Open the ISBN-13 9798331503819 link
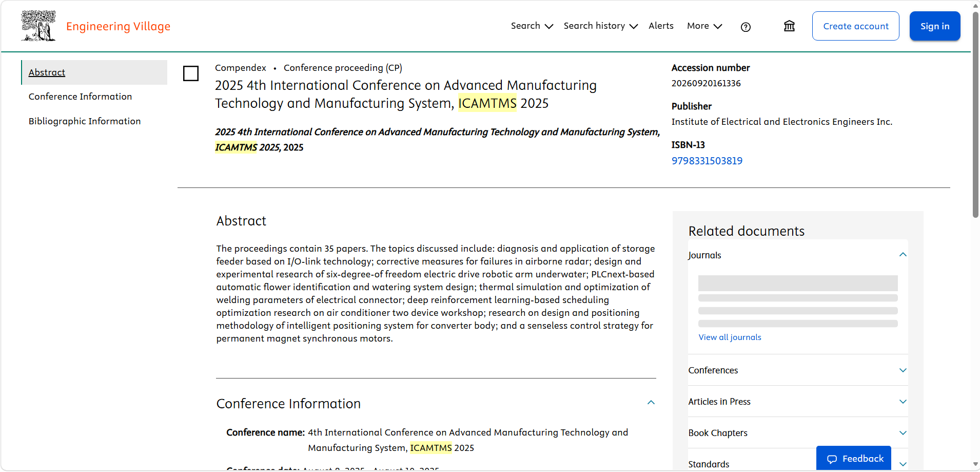Viewport: 980px width, 472px height. pyautogui.click(x=707, y=161)
